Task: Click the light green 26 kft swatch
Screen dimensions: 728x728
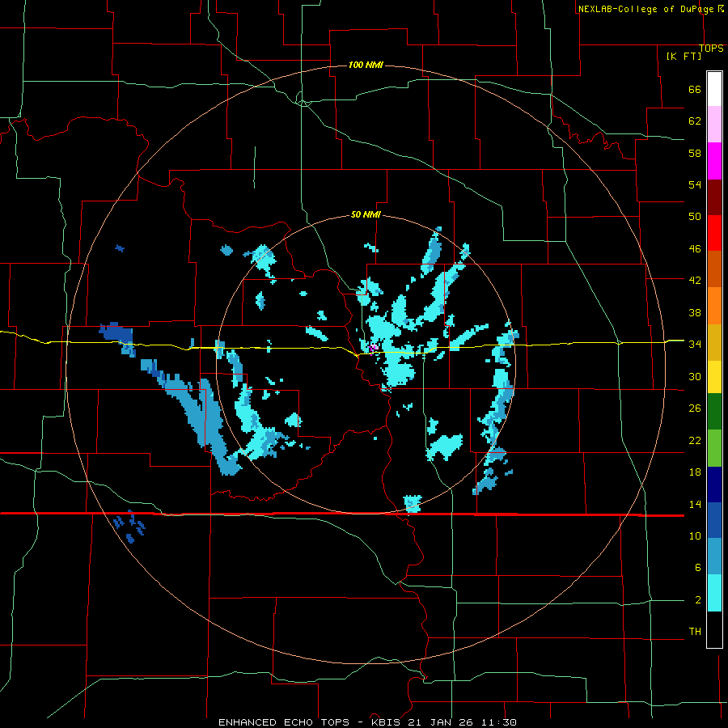Action: coord(714,448)
